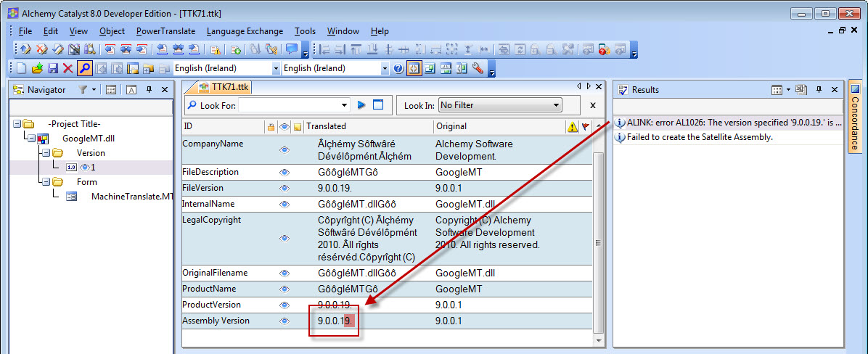Click the Results export icon beside the pin
Image resolution: width=868 pixels, height=354 pixels.
click(801, 90)
